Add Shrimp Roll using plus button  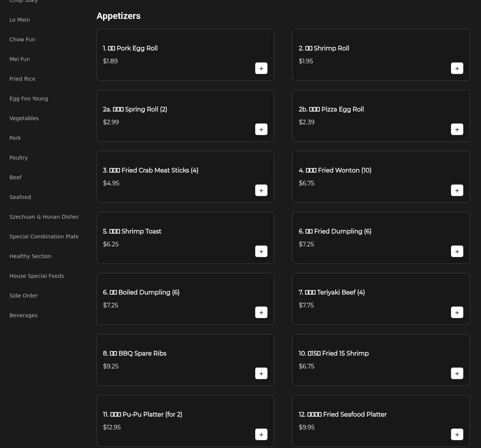457,68
